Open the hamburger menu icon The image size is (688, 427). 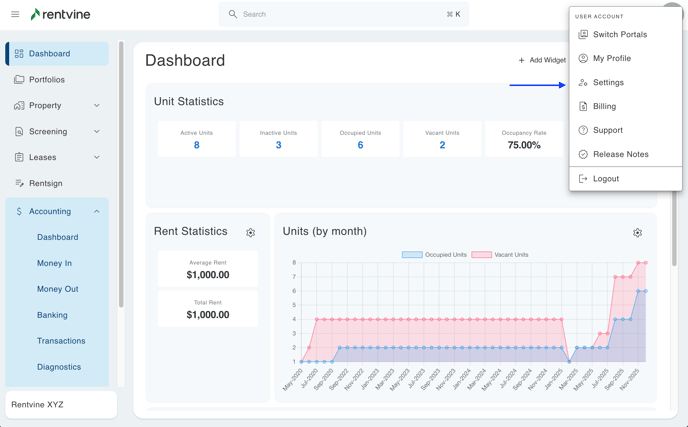(x=15, y=15)
